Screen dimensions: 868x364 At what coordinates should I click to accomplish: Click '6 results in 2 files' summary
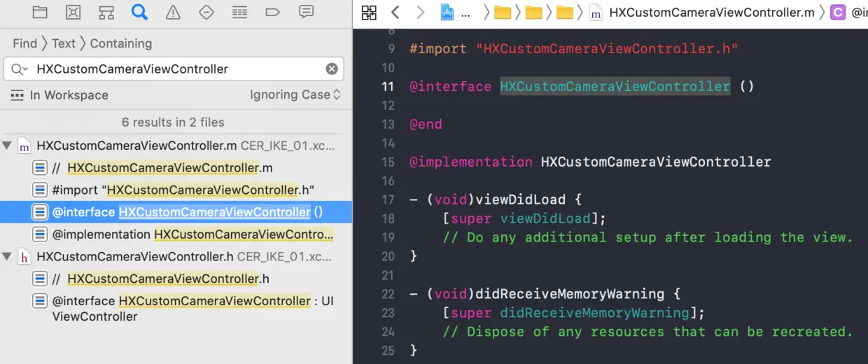pyautogui.click(x=173, y=122)
